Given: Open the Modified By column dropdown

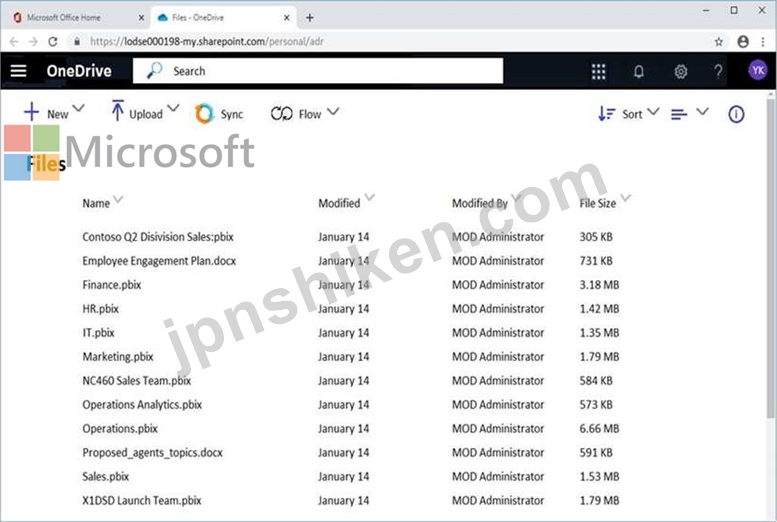Looking at the screenshot, I should [x=517, y=197].
